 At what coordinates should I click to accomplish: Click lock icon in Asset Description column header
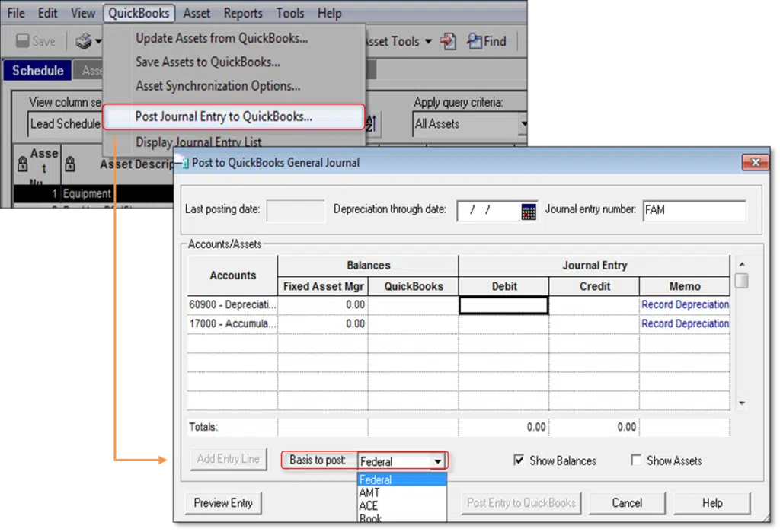70,164
